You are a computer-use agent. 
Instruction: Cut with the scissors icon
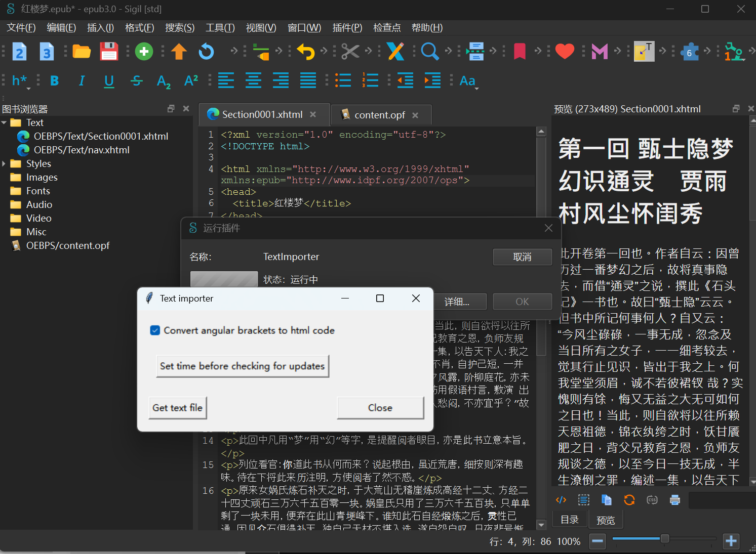pyautogui.click(x=350, y=52)
